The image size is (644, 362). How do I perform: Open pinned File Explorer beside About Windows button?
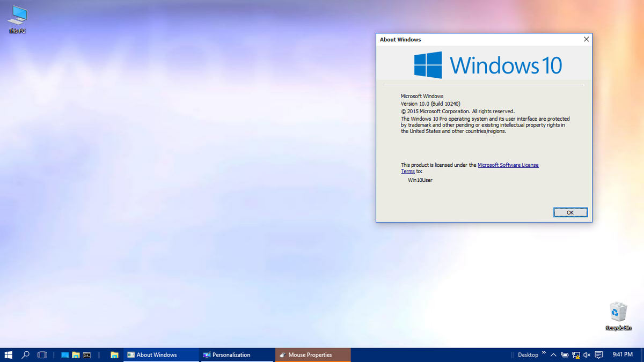coord(114,355)
